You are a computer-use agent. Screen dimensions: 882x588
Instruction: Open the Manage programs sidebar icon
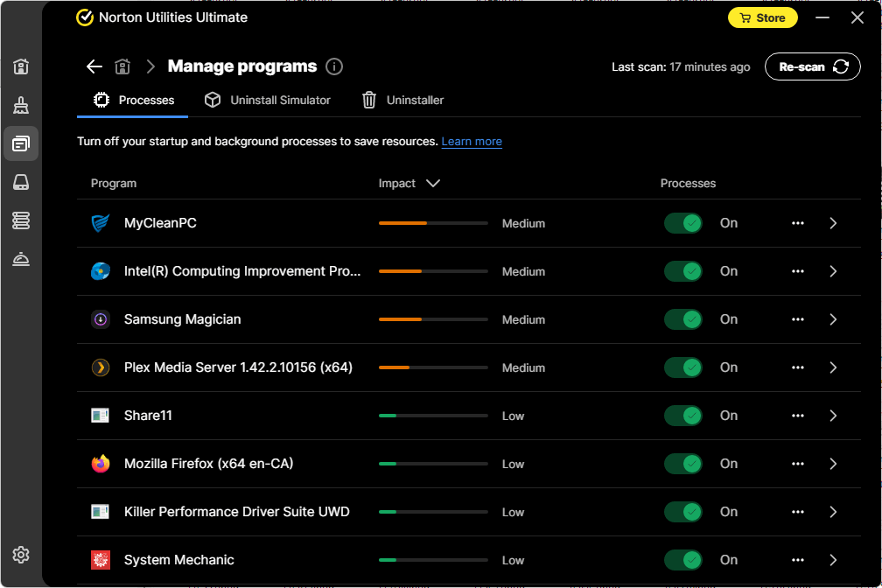pos(20,143)
